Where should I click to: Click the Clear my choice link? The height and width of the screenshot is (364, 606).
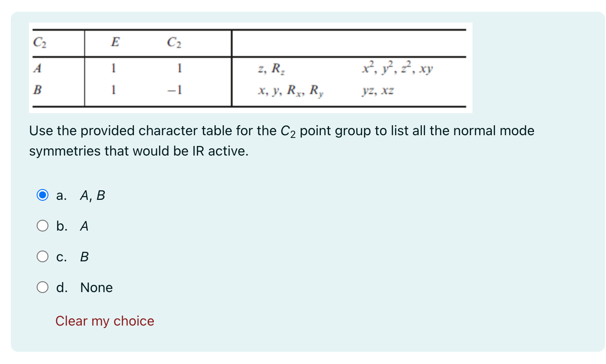click(x=105, y=321)
